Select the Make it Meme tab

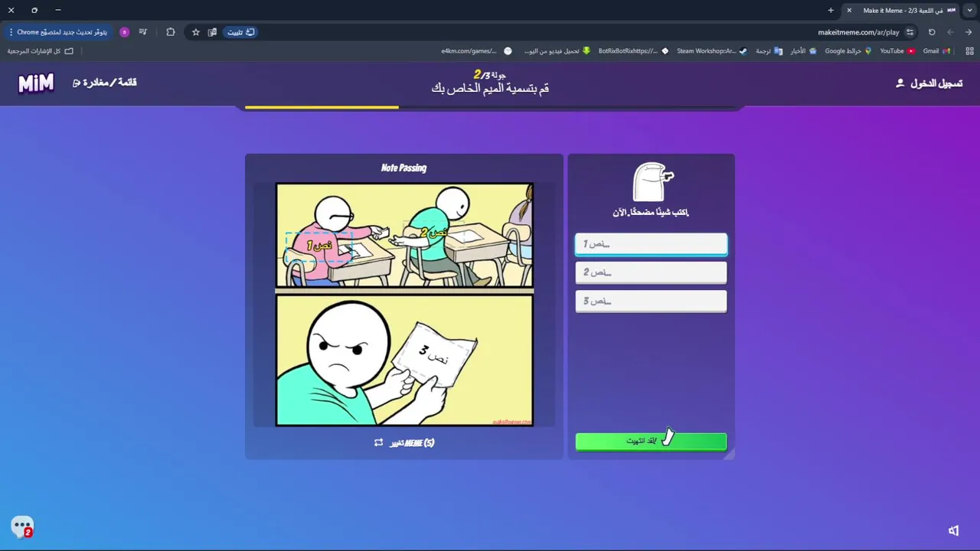[x=902, y=11]
